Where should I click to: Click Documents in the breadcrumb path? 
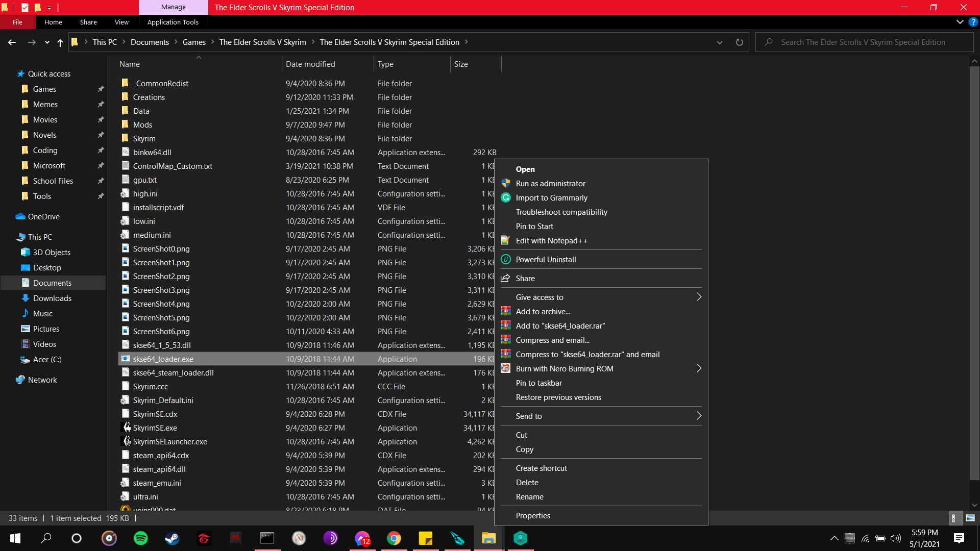click(150, 42)
